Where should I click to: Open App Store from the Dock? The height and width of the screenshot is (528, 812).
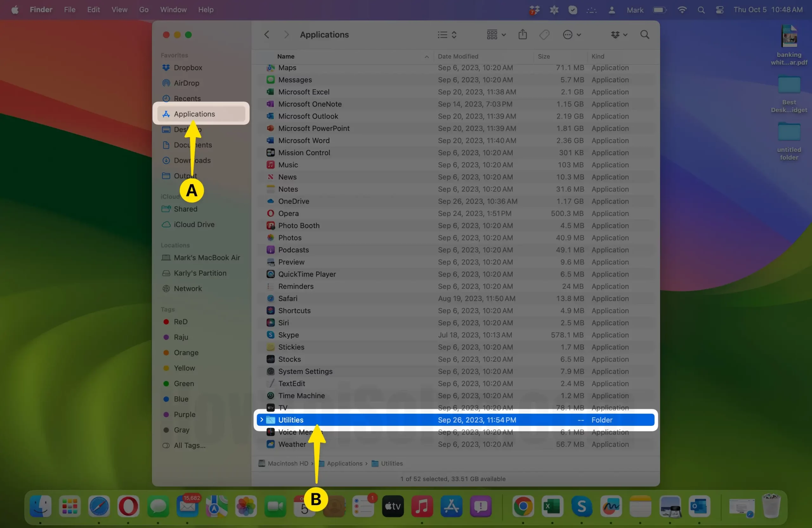coord(451,506)
